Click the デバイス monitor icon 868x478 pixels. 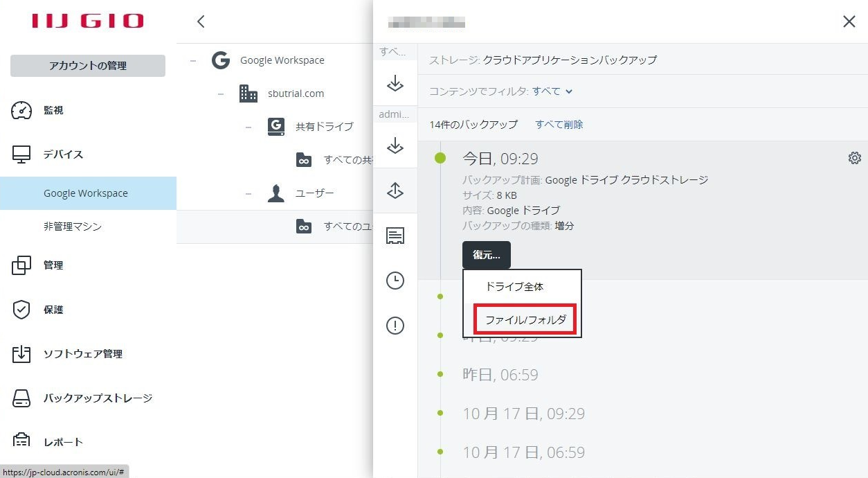[x=21, y=154]
